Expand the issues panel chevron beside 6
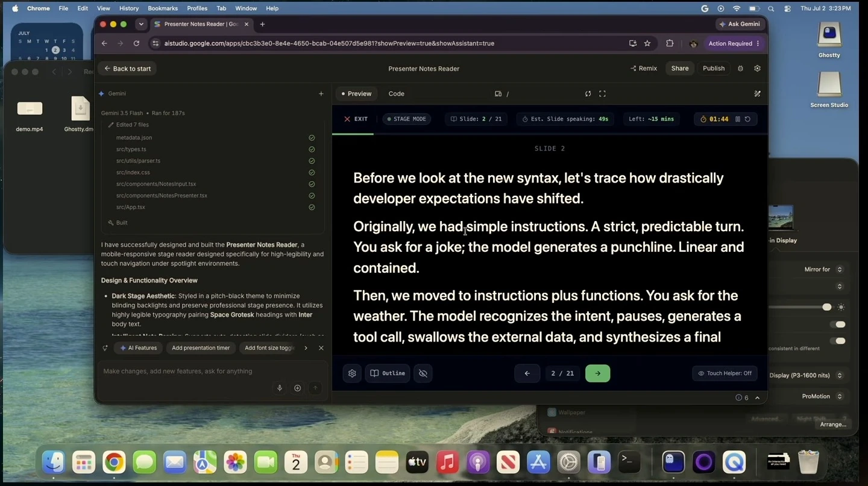Viewport: 868px width, 486px height. 758,398
